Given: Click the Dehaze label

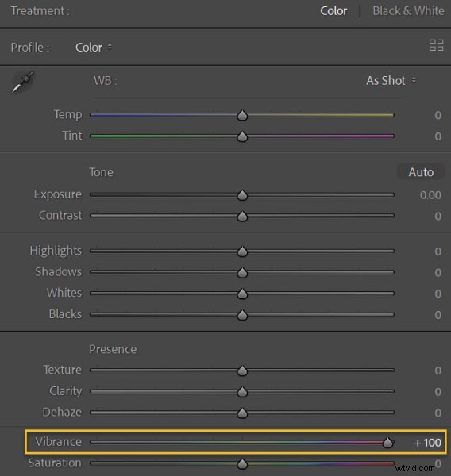Looking at the screenshot, I should click(62, 412).
